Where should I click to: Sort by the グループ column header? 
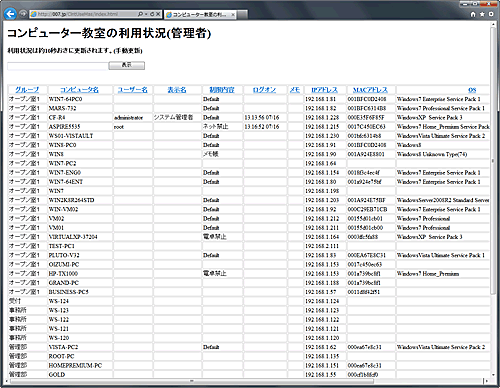point(27,90)
